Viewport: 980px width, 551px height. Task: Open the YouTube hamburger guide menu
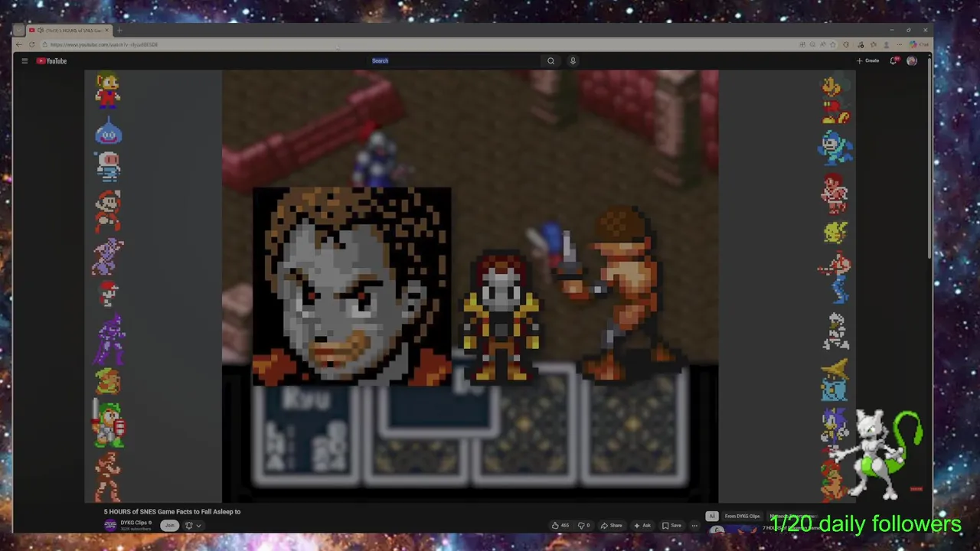click(24, 61)
